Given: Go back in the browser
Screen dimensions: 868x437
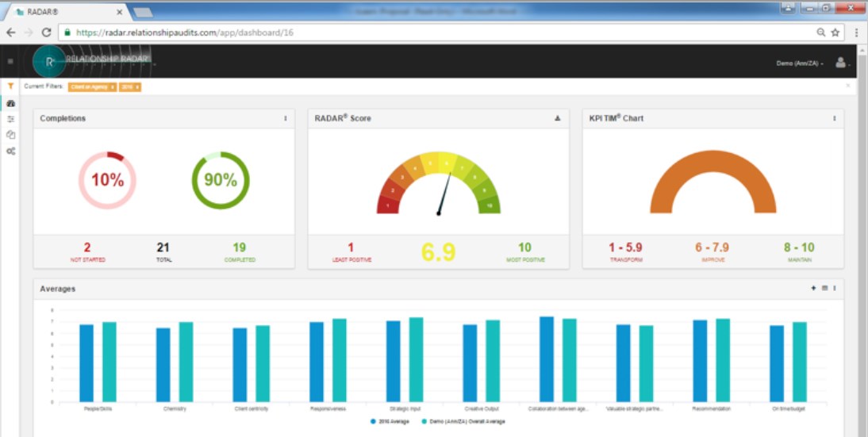Looking at the screenshot, I should click(x=10, y=33).
